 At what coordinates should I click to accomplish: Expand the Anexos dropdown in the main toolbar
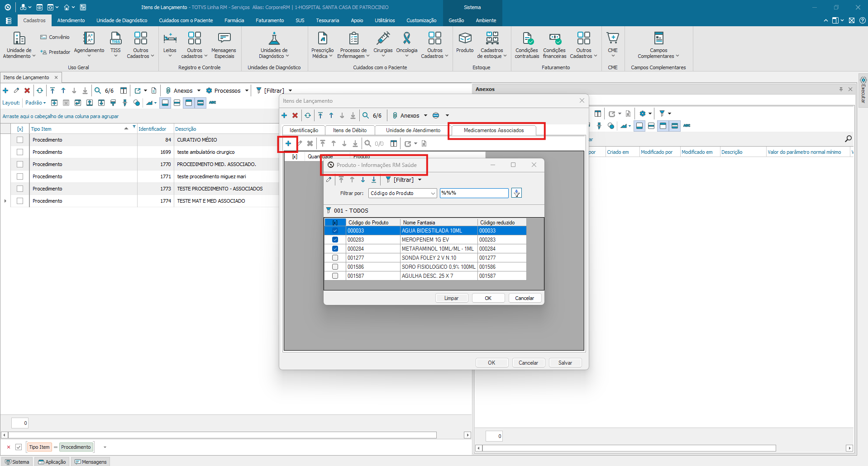199,90
